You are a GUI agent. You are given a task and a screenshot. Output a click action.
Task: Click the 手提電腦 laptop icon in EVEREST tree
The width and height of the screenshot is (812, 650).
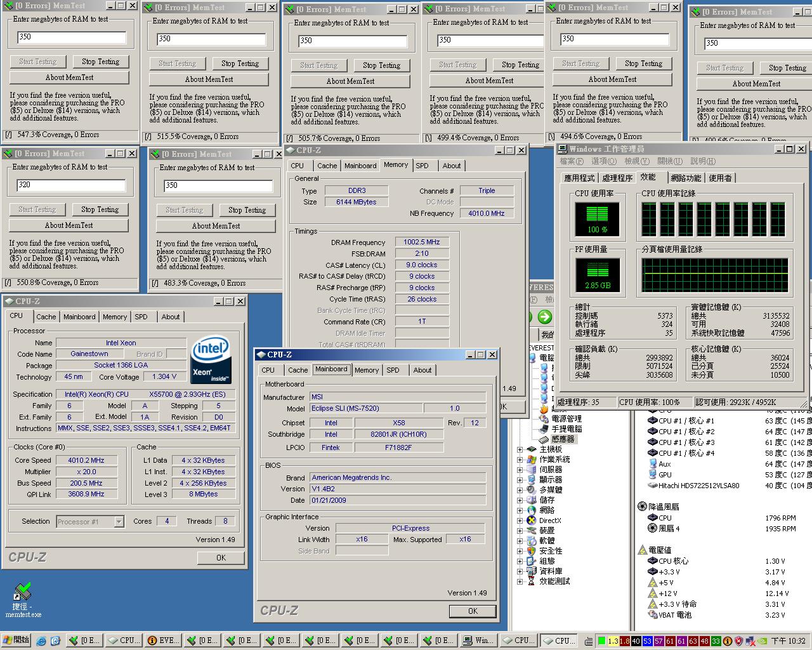[544, 429]
